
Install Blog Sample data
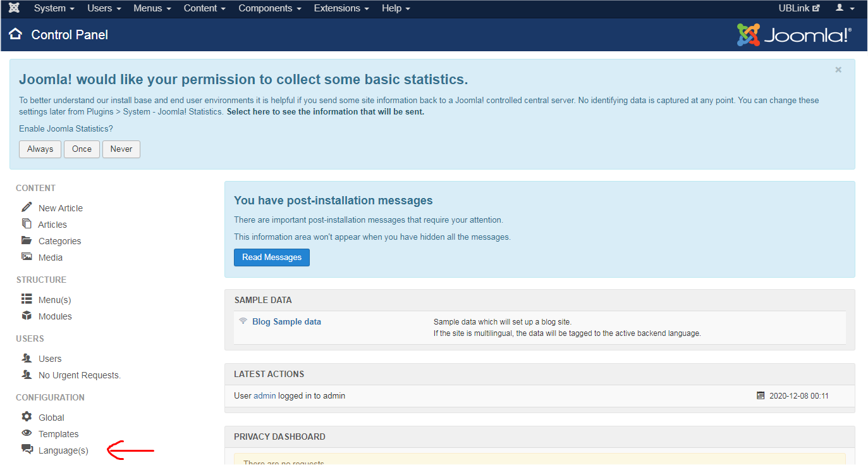[x=286, y=321]
